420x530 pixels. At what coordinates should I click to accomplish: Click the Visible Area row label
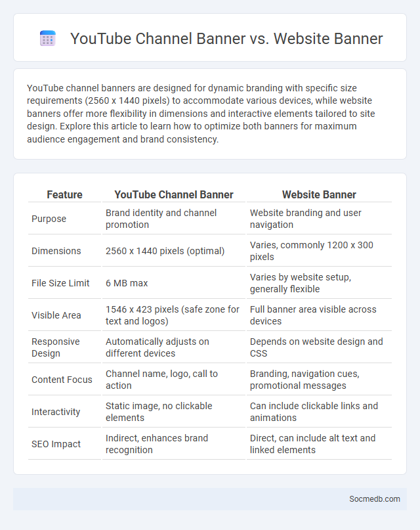tap(56, 315)
